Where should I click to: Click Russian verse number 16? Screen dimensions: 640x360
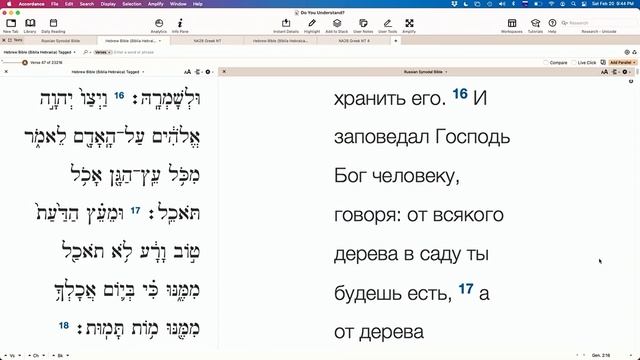coord(460,94)
